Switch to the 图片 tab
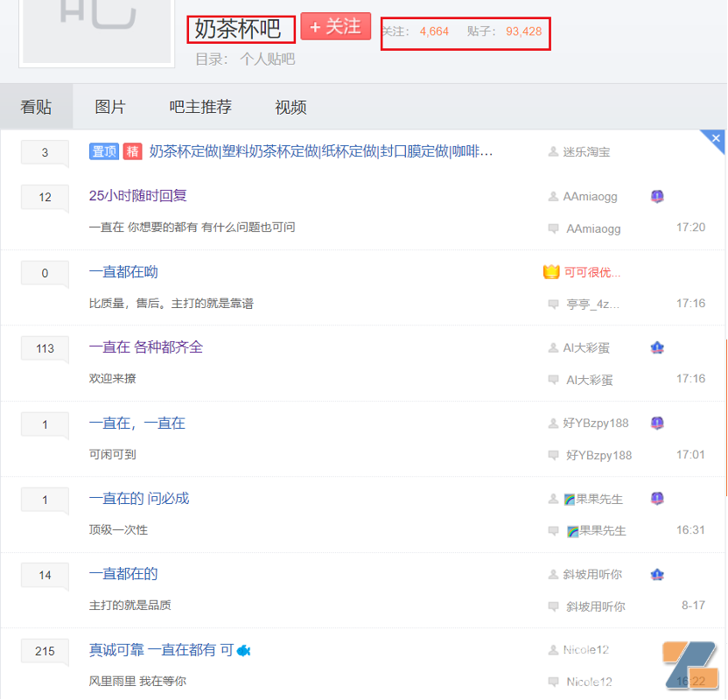 [110, 107]
